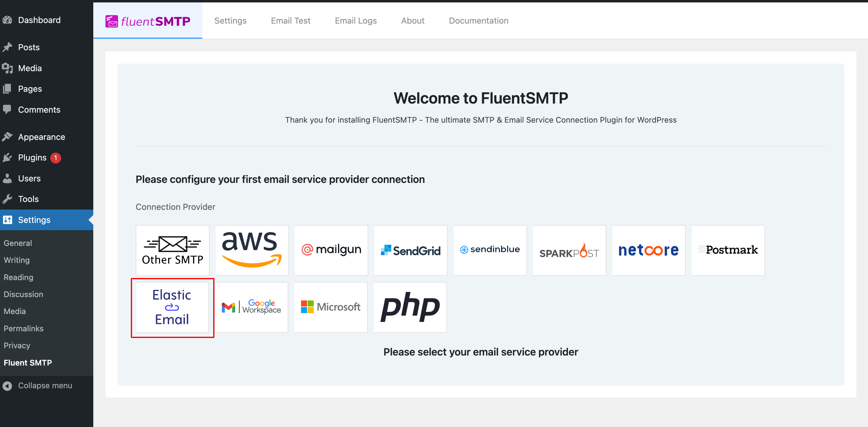Click the Comments speech bubble icon
The image size is (868, 427).
7,110
